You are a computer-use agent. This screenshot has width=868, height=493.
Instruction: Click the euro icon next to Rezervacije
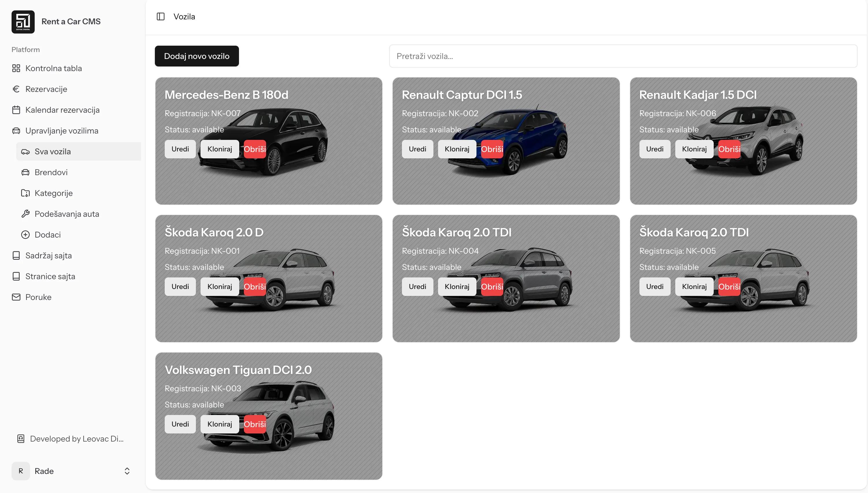tap(16, 89)
